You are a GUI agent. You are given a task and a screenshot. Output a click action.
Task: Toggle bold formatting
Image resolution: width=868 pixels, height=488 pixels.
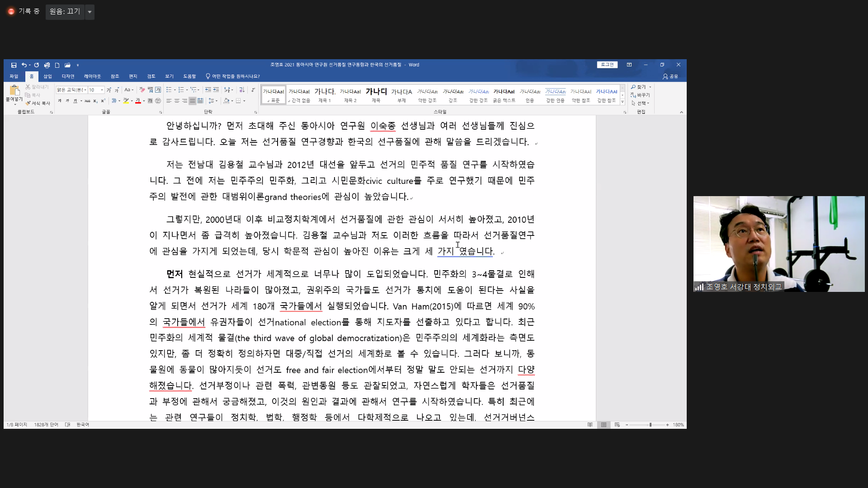pos(59,101)
